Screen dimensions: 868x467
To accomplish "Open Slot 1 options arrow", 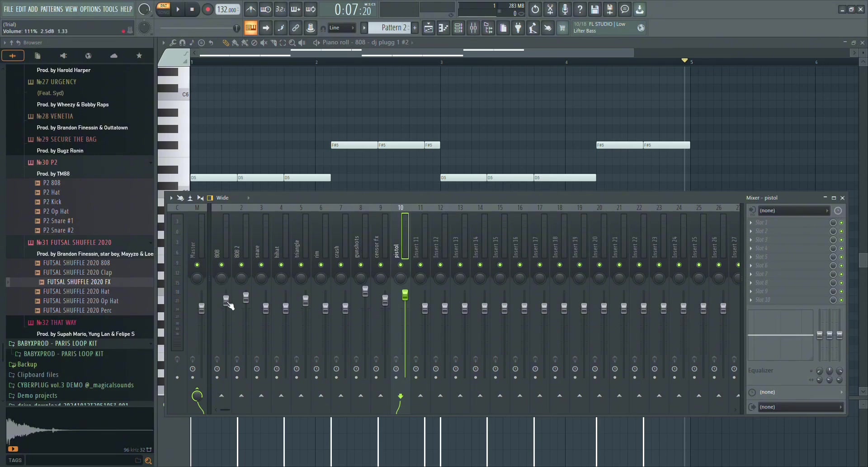I will click(x=751, y=223).
